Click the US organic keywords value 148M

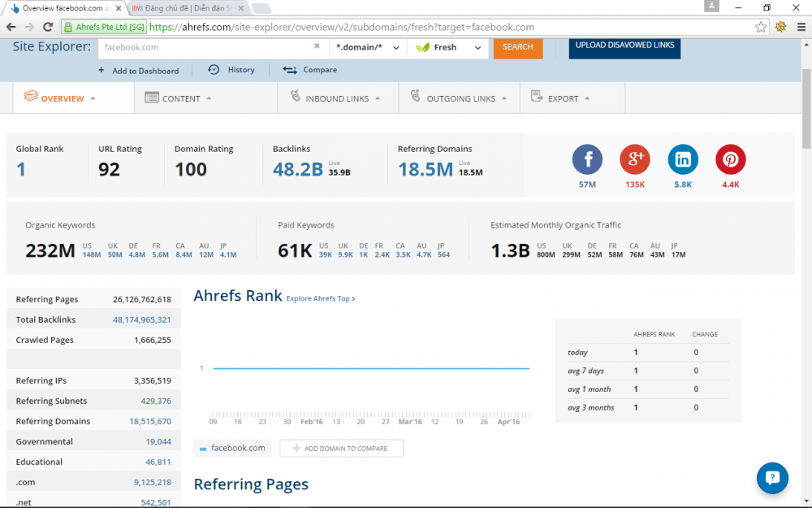pos(92,254)
